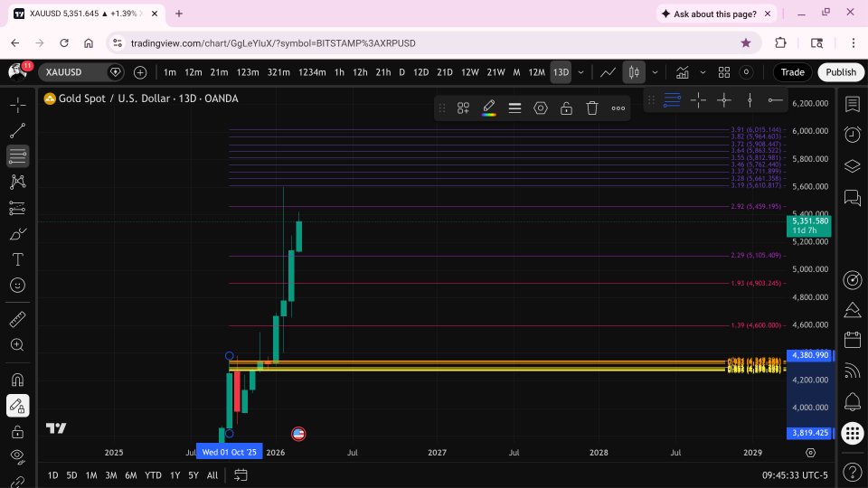Click the Publish button
Screen dimensions: 868x488
click(841, 72)
